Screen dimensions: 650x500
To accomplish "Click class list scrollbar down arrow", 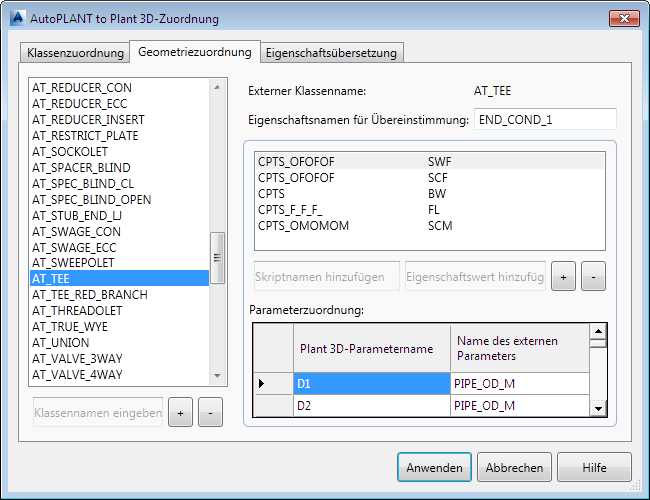I will coord(217,376).
